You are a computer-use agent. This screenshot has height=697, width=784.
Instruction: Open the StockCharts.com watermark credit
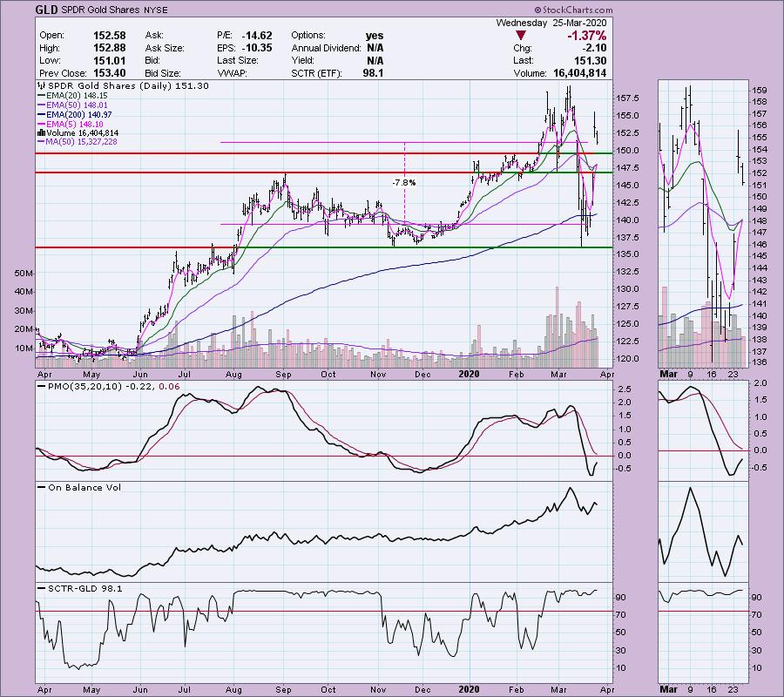pyautogui.click(x=573, y=10)
